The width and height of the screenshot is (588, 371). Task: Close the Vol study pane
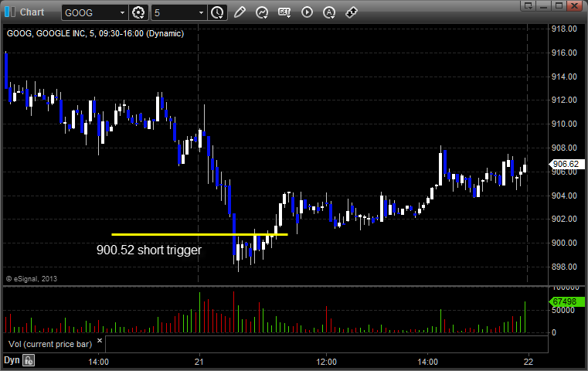coord(100,341)
